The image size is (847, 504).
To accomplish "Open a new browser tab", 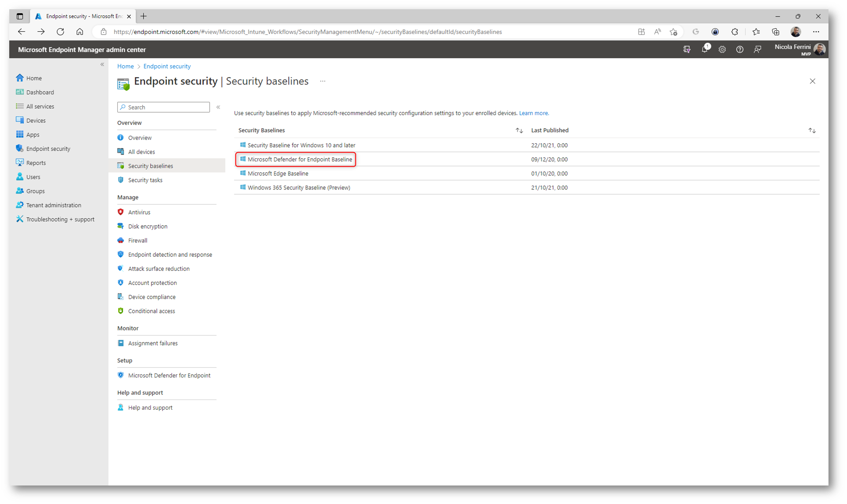I will click(x=144, y=16).
